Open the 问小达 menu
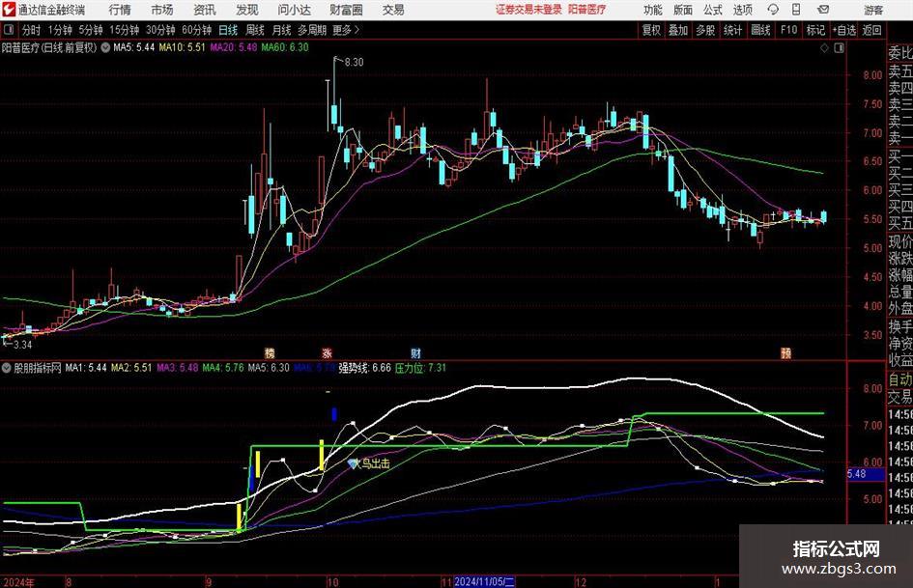Viewport: 913px width, 588px height. [294, 10]
